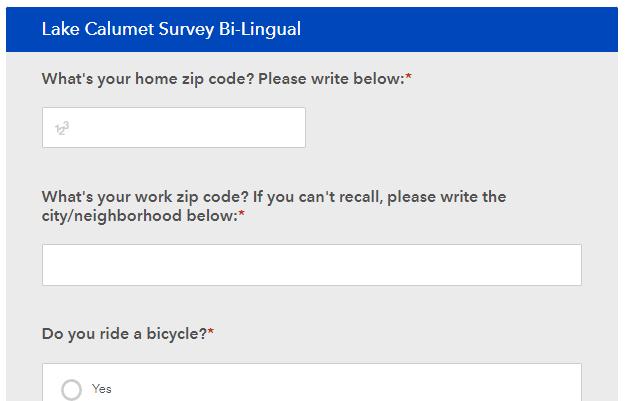
Task: Click the "city/neighborhood below:" text line
Action: (x=139, y=216)
